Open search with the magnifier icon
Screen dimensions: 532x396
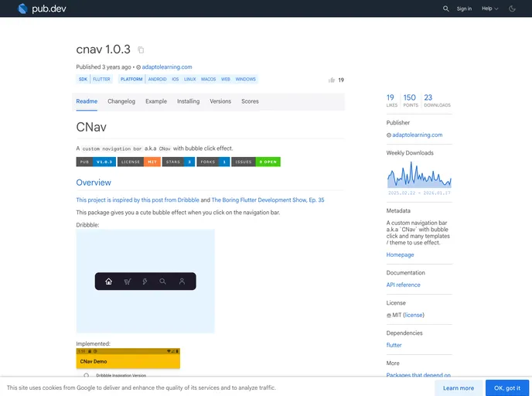(x=445, y=9)
